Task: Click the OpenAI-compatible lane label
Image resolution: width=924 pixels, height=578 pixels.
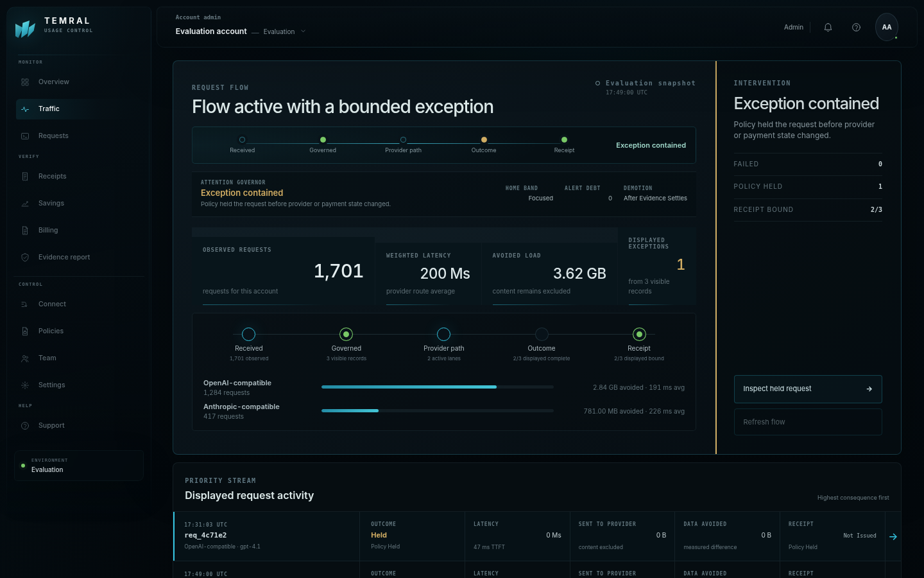Action: coord(237,383)
